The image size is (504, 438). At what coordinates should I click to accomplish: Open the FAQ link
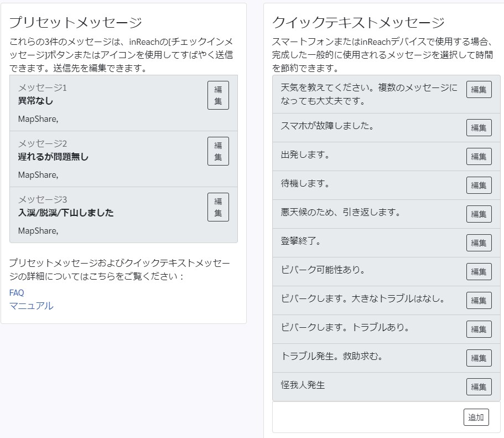click(17, 292)
